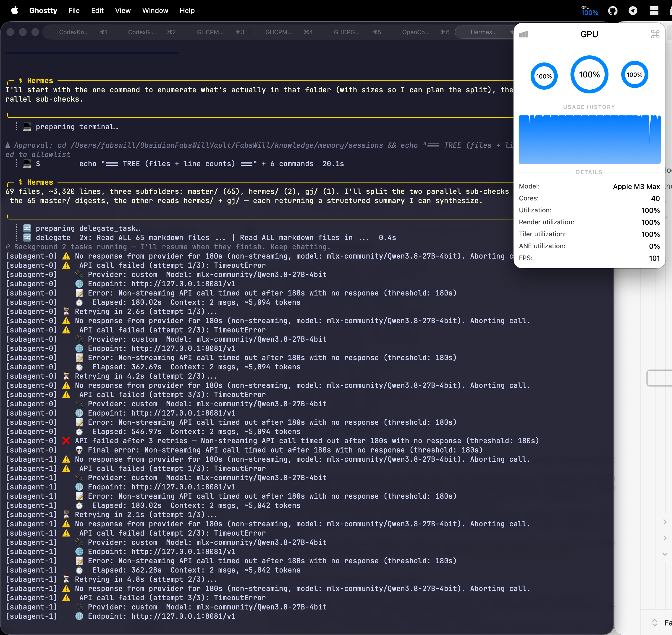672x635 pixels.
Task: Click the clock icon beside Elapsed: 546.97s
Action: 79,432
